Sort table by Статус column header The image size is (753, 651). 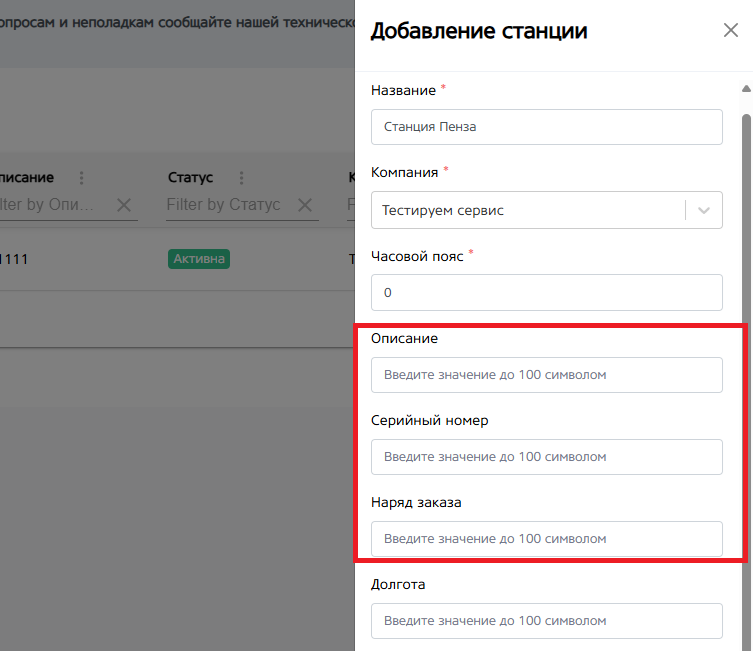pyautogui.click(x=190, y=178)
